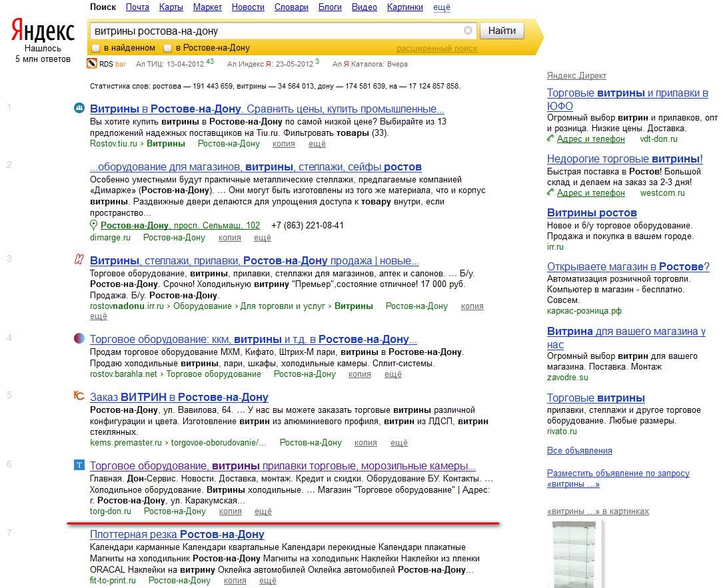Click the map pin icon by просп. Сельмаш
Image resolution: width=723 pixels, height=588 pixels.
93,225
